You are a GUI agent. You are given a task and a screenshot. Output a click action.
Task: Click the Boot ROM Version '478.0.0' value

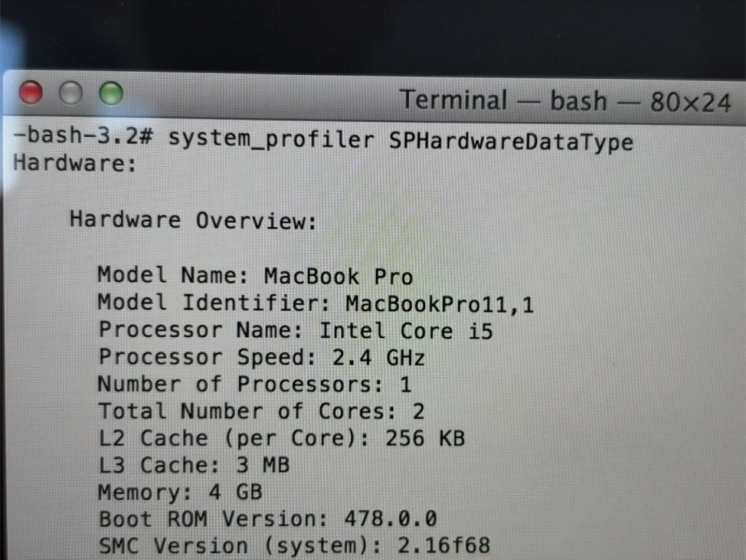tap(390, 519)
